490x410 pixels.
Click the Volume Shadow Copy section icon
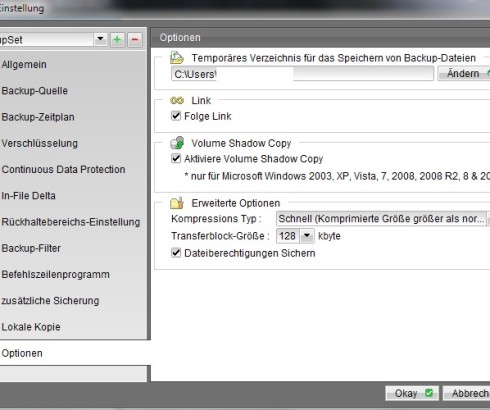[x=177, y=143]
